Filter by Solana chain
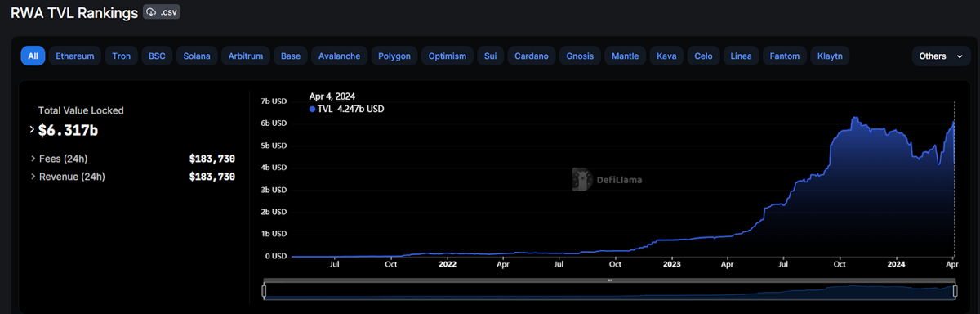Image resolution: width=980 pixels, height=314 pixels. click(x=197, y=56)
